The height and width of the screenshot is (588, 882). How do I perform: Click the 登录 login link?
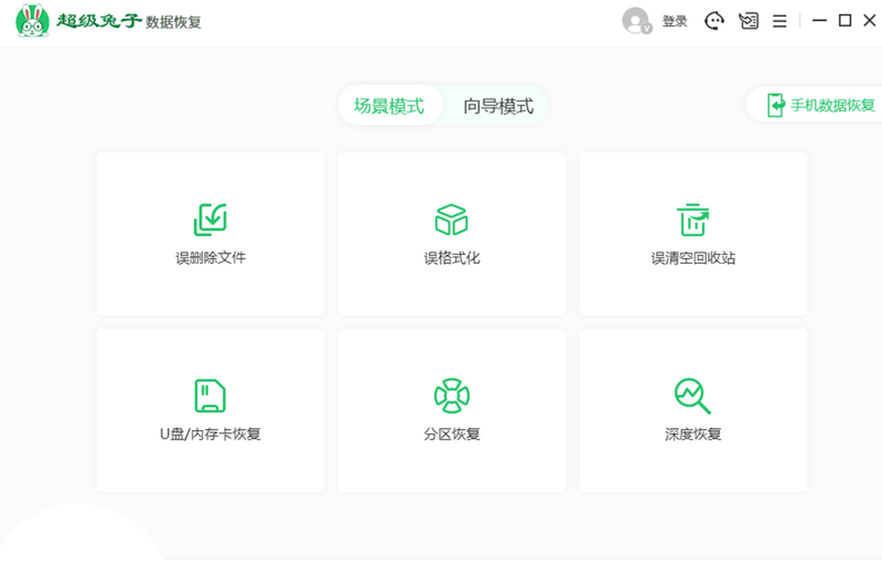(675, 21)
